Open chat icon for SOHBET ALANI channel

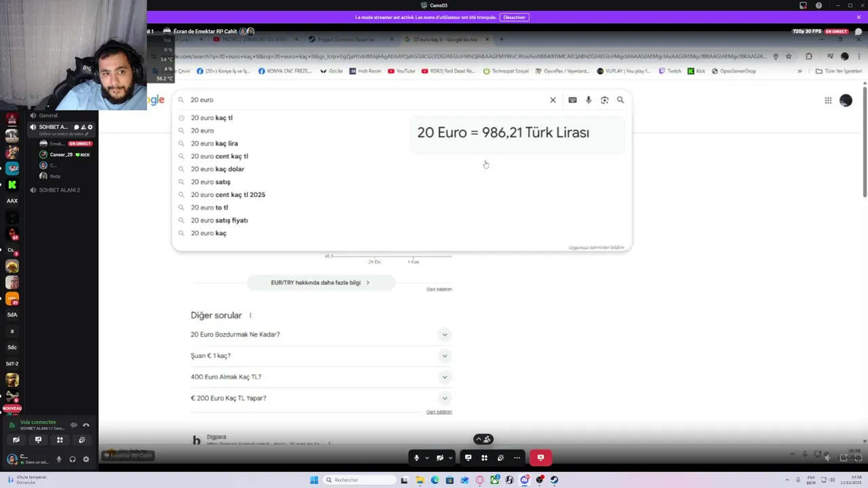[x=76, y=127]
